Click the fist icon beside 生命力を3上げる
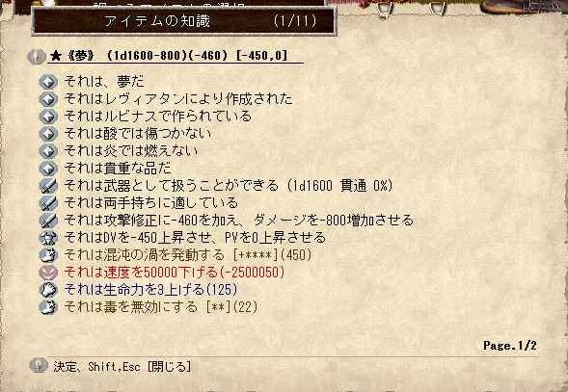Screen dimensions: 568x392 tap(48, 290)
